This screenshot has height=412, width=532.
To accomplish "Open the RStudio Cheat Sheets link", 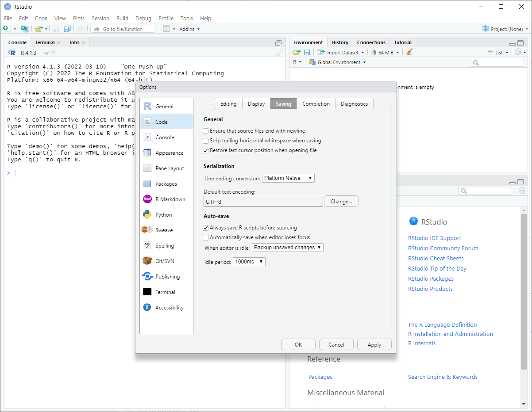I will tap(436, 259).
